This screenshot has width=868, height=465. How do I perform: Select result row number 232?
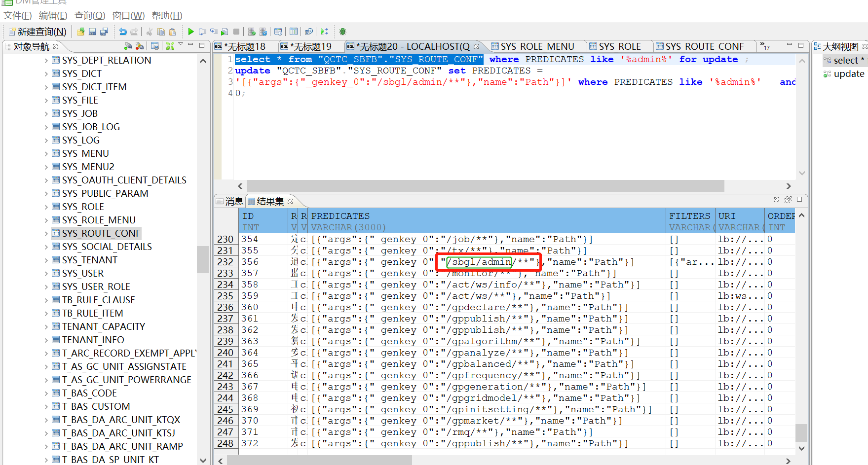point(226,262)
